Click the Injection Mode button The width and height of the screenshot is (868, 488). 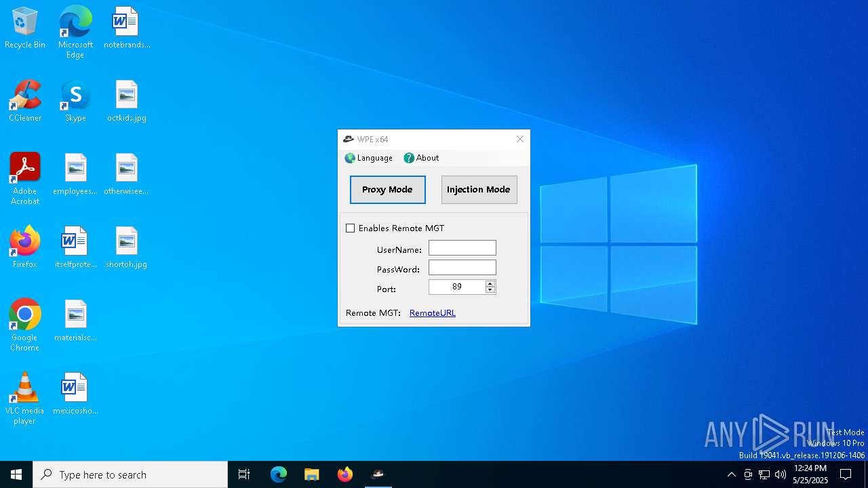coord(479,190)
